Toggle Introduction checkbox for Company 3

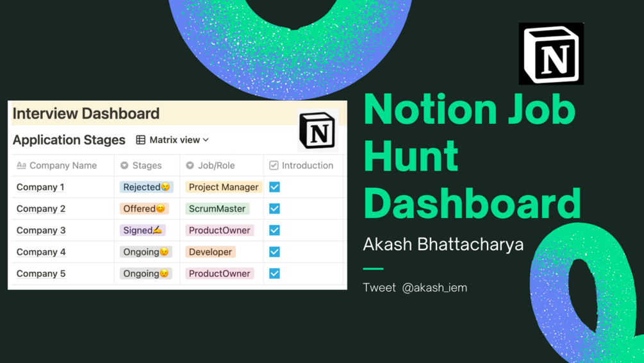[274, 230]
